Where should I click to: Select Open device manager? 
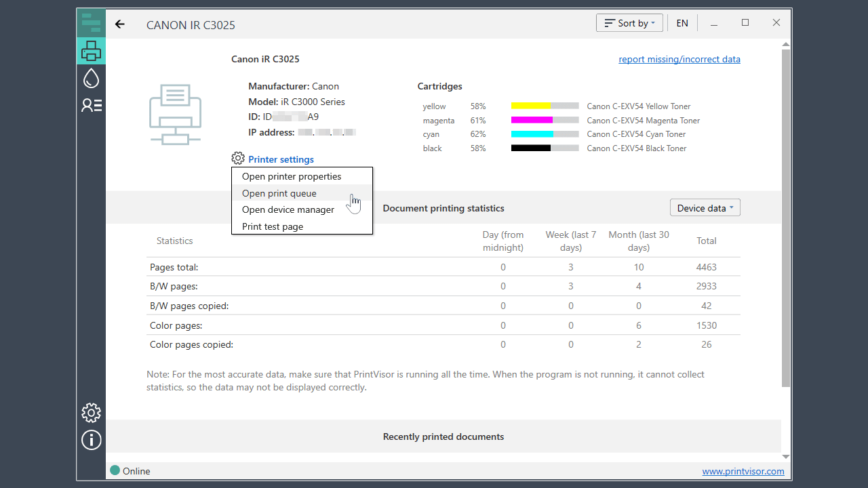click(288, 209)
